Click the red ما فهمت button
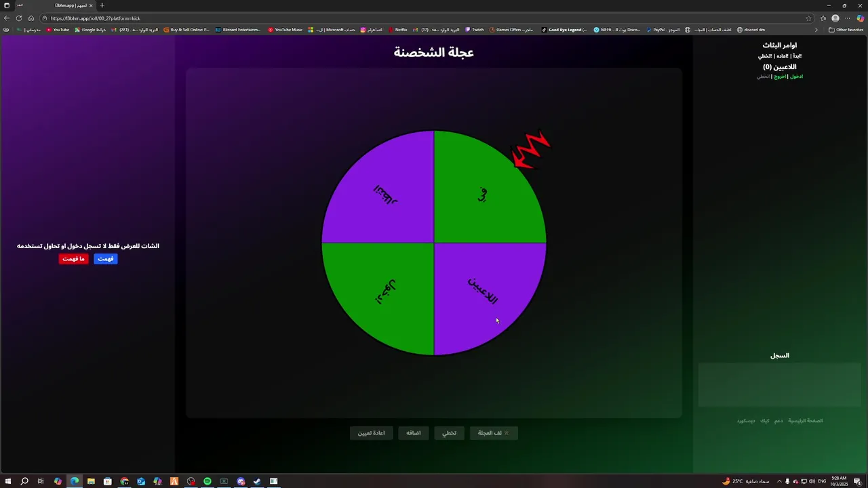This screenshot has height=488, width=868. tap(73, 259)
